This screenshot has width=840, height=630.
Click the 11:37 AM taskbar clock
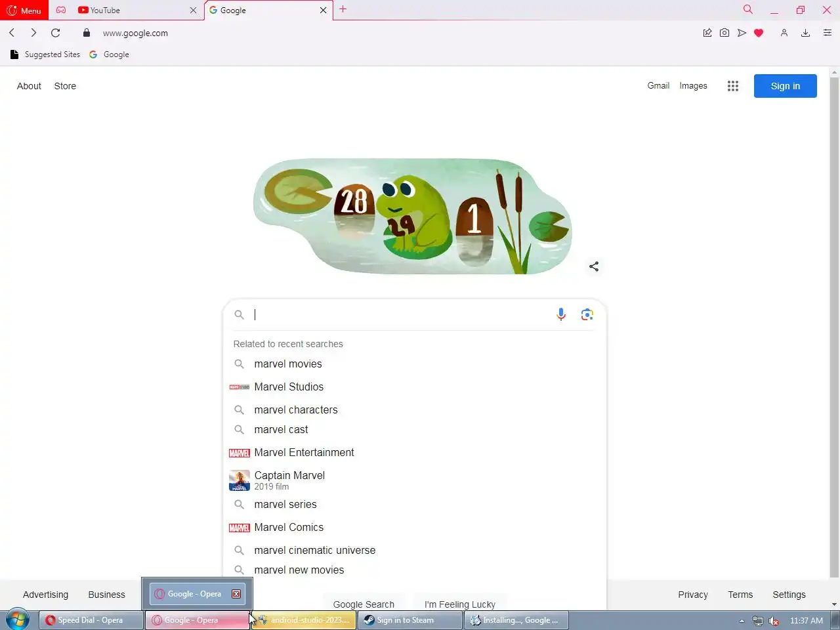(807, 621)
